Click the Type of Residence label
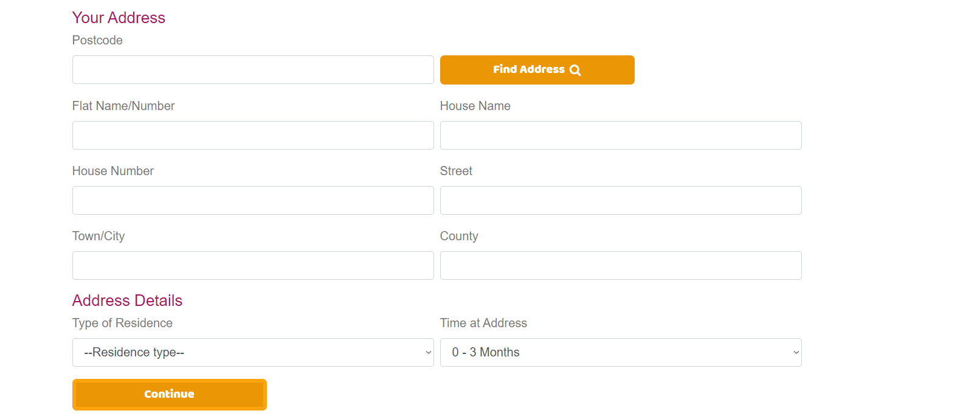980x416 pixels. tap(122, 323)
